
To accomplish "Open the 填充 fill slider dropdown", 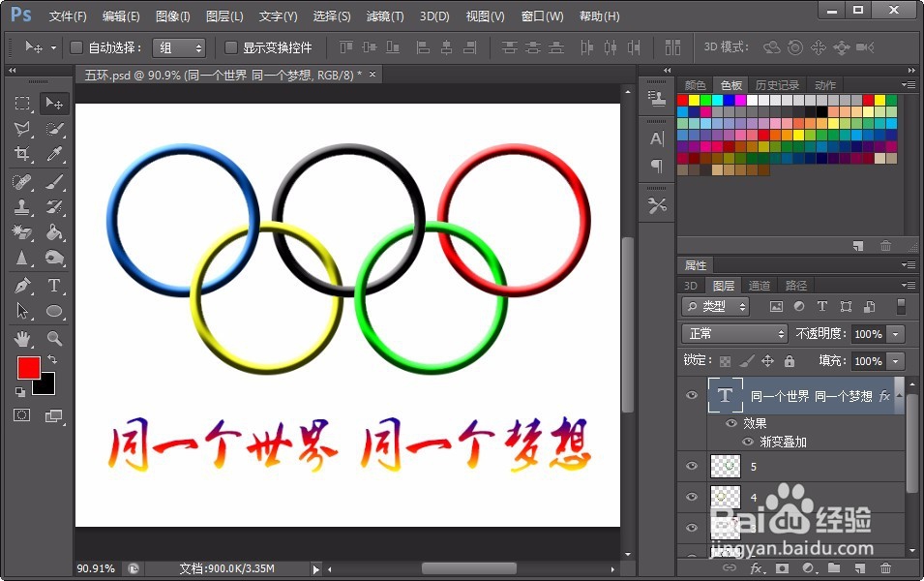I will (x=896, y=361).
